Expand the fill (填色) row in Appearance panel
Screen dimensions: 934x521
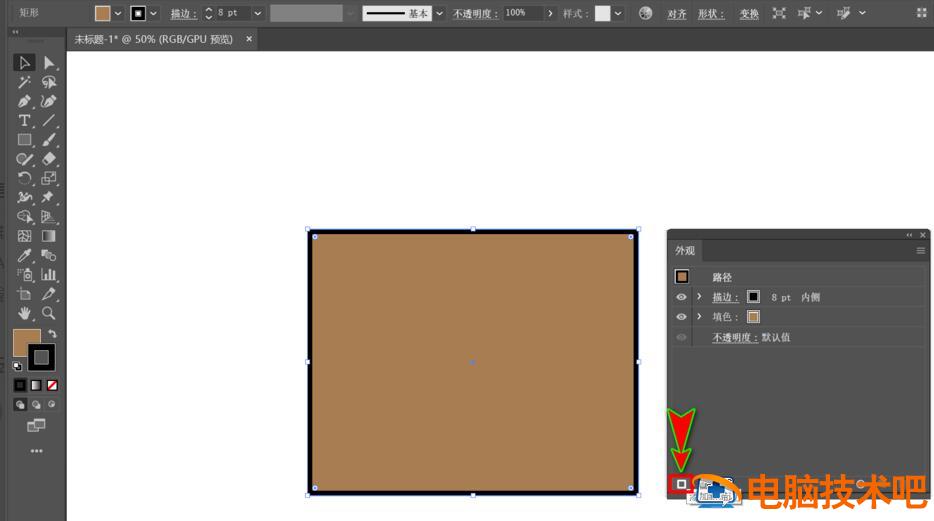[x=699, y=317]
